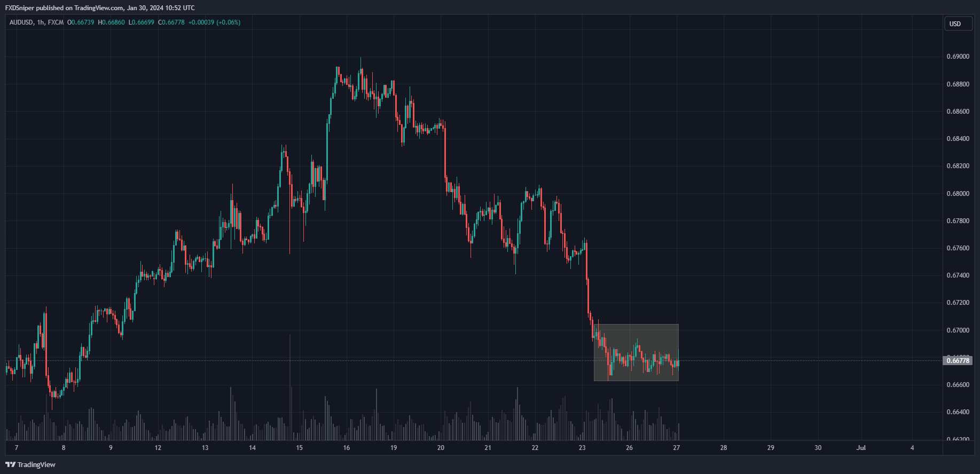
Task: Click the TradingView logo icon
Action: click(x=10, y=464)
